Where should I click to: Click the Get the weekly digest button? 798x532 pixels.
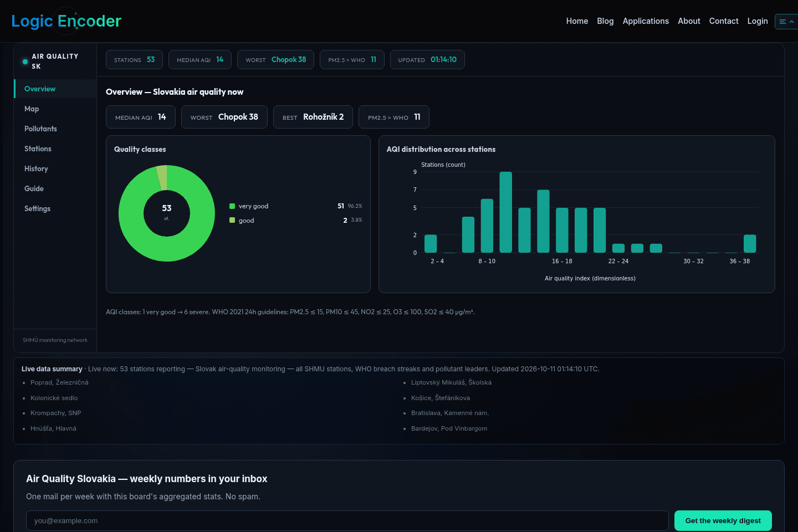(x=723, y=520)
